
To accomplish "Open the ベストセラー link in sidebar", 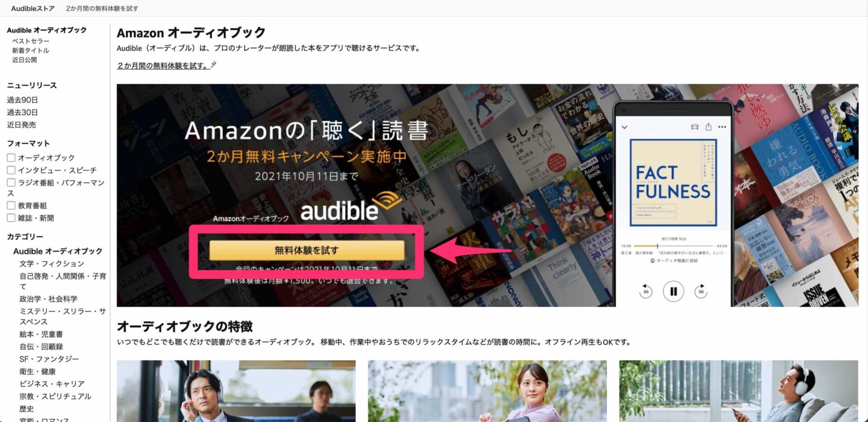I will pos(31,41).
